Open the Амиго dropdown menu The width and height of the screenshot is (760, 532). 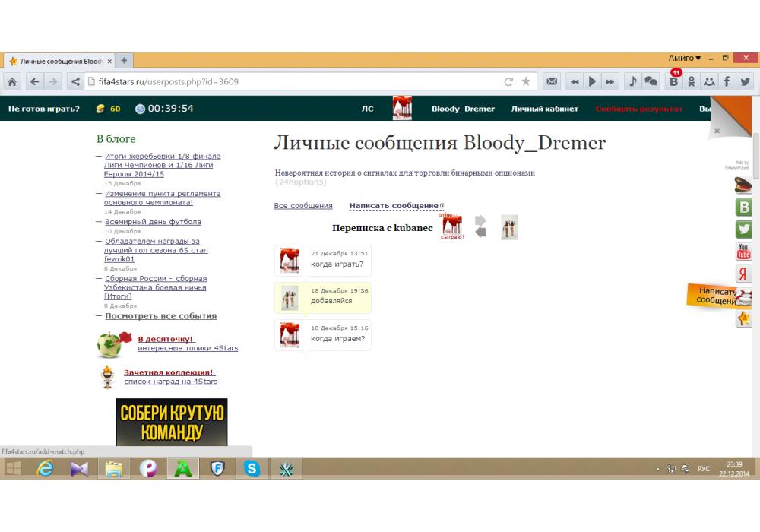(684, 59)
